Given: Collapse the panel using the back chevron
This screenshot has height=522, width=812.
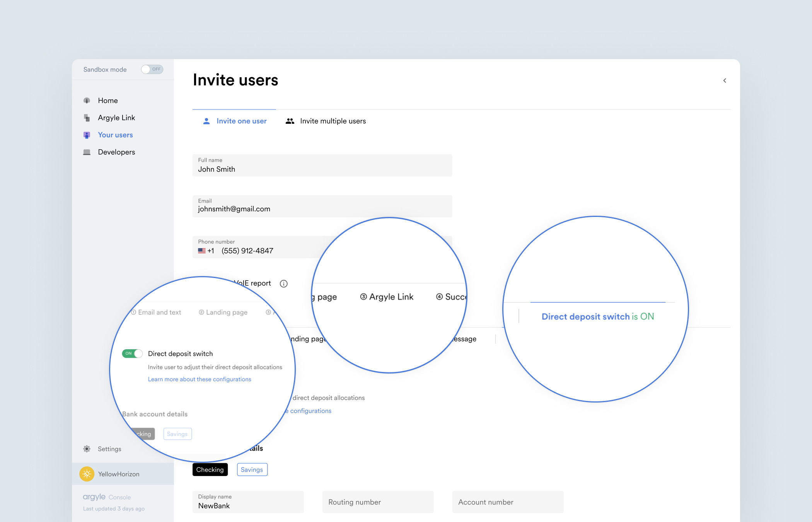Looking at the screenshot, I should pos(725,80).
